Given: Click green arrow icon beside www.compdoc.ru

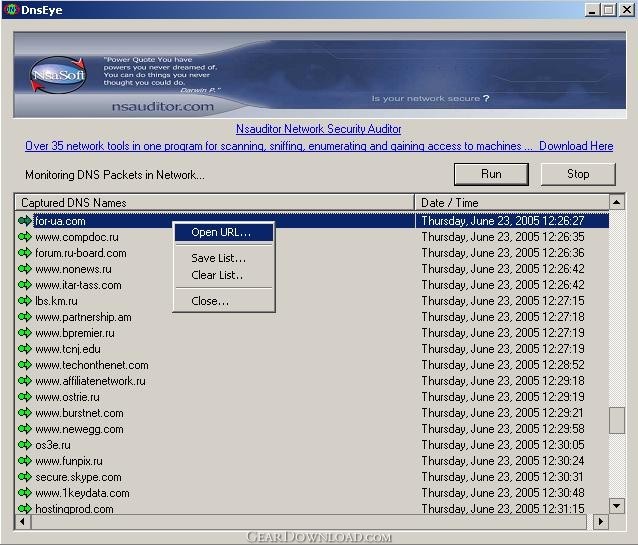Looking at the screenshot, I should [x=25, y=237].
